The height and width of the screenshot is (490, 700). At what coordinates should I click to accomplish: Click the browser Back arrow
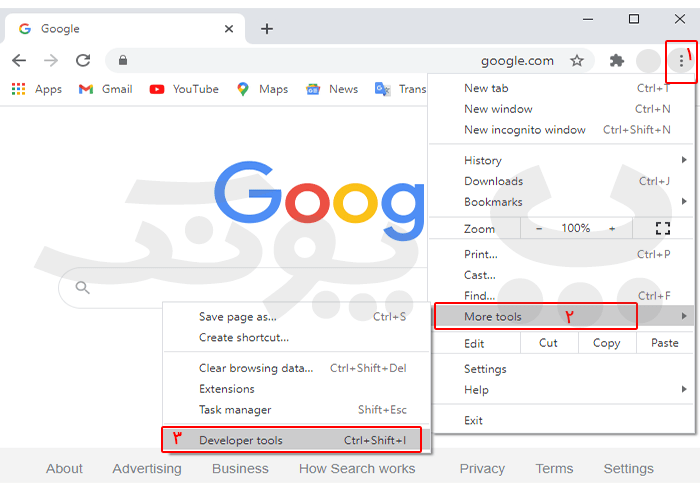[19, 60]
